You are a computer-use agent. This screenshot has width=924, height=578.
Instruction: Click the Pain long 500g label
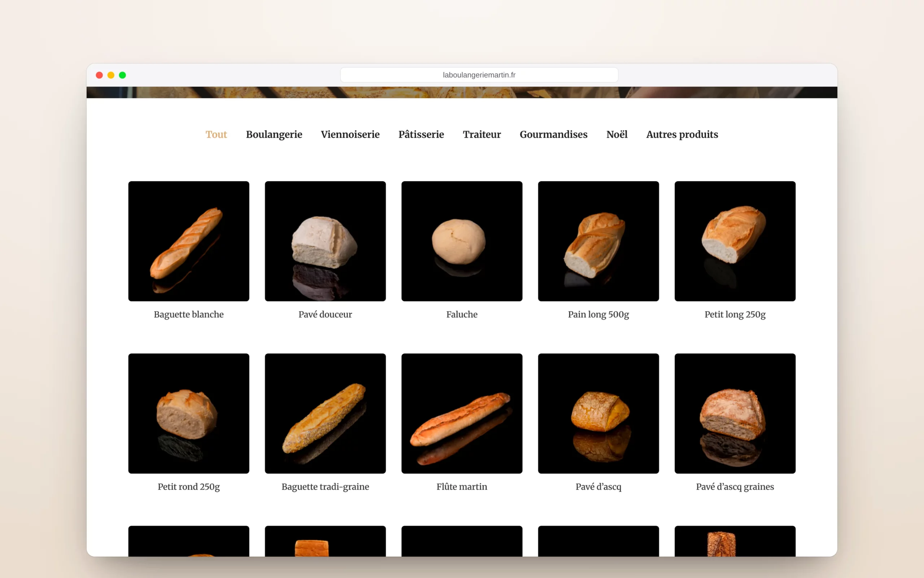pos(598,315)
